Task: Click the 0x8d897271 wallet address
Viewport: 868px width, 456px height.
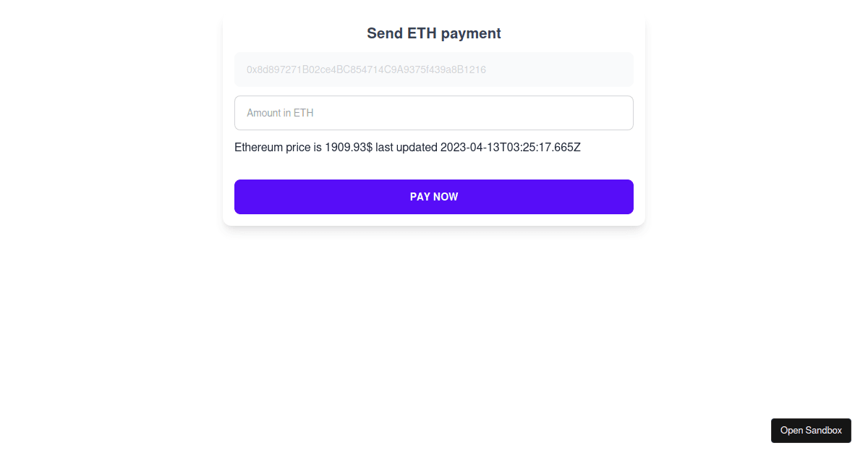Action: point(367,69)
